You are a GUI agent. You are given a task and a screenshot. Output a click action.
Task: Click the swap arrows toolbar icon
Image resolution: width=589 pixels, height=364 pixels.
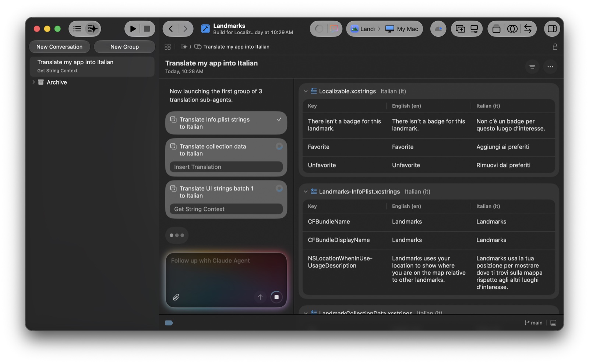click(528, 29)
